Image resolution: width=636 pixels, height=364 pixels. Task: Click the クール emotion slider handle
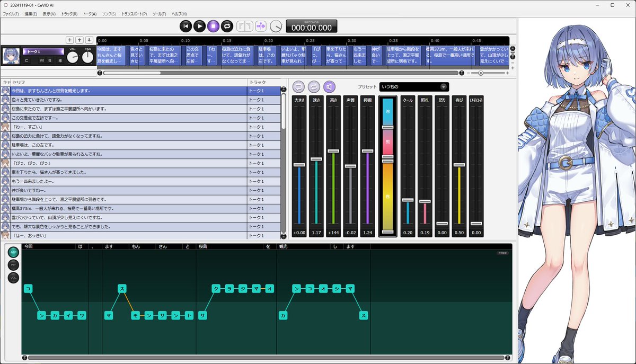408,200
